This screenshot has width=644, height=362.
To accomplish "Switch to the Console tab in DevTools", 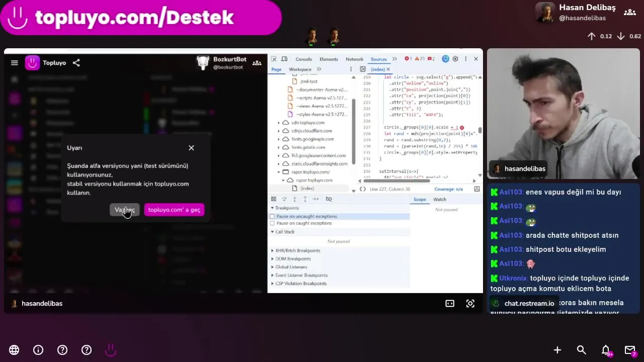I will tap(304, 59).
